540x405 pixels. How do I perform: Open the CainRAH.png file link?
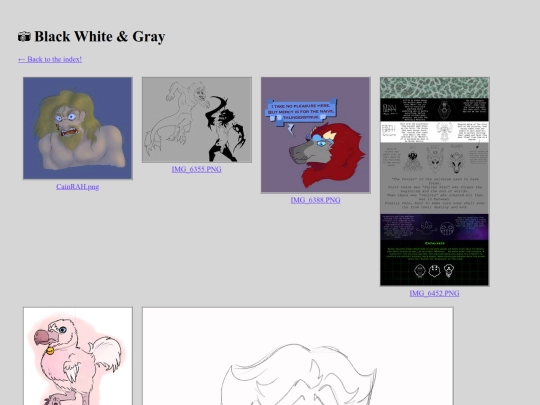tap(77, 187)
